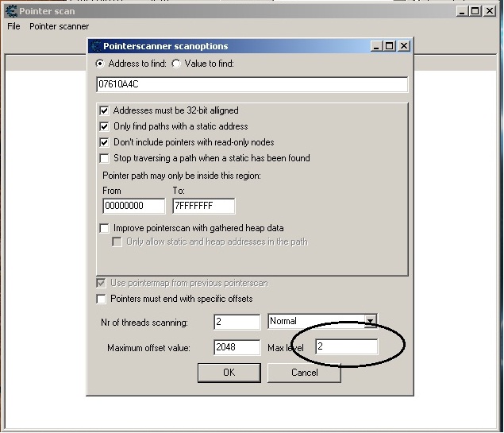This screenshot has width=504, height=433.
Task: Click the 'Nr of threads scanning:' label
Action: click(144, 323)
